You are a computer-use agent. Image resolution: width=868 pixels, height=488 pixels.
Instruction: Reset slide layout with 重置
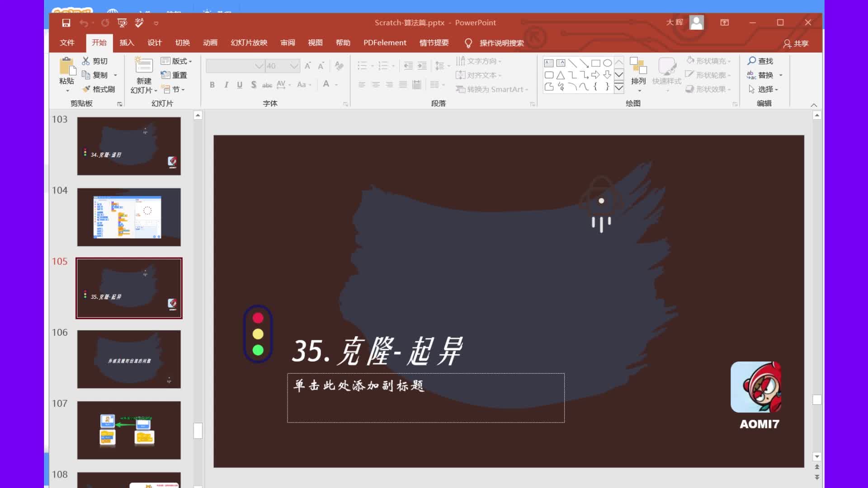click(174, 75)
